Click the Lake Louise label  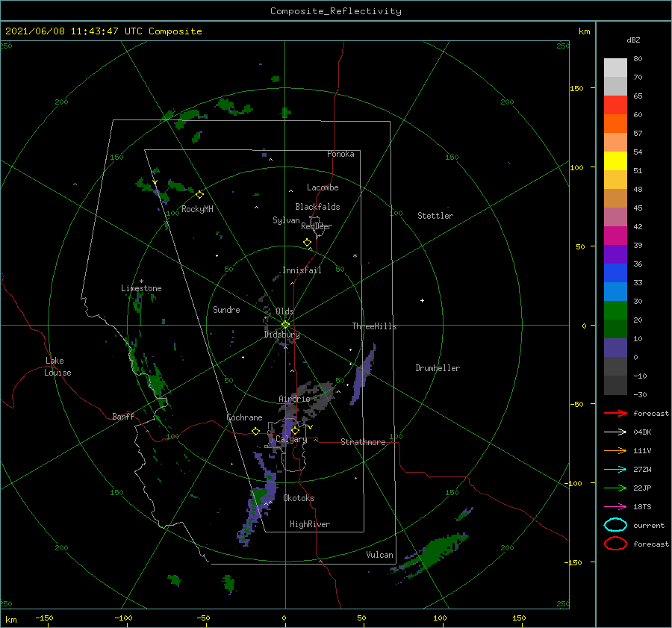pos(57,367)
